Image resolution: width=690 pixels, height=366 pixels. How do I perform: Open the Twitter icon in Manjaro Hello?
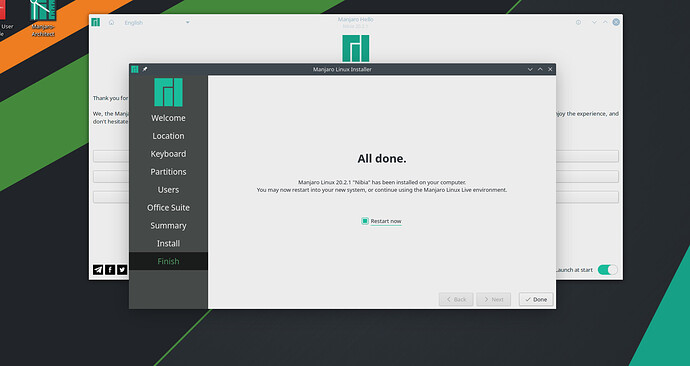[x=122, y=270]
